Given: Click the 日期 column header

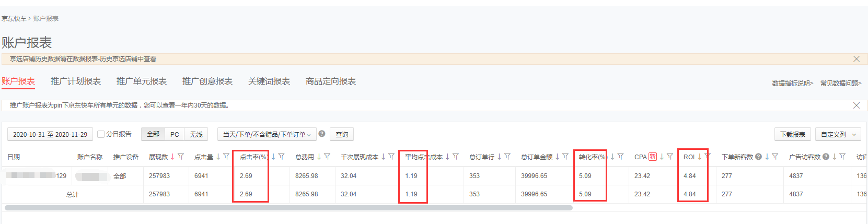Looking at the screenshot, I should [14, 157].
